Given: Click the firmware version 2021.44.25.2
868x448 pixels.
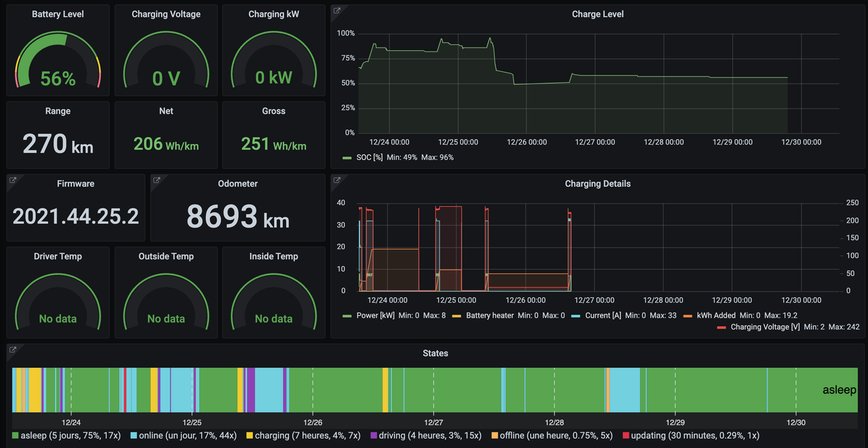Looking at the screenshot, I should point(76,217).
